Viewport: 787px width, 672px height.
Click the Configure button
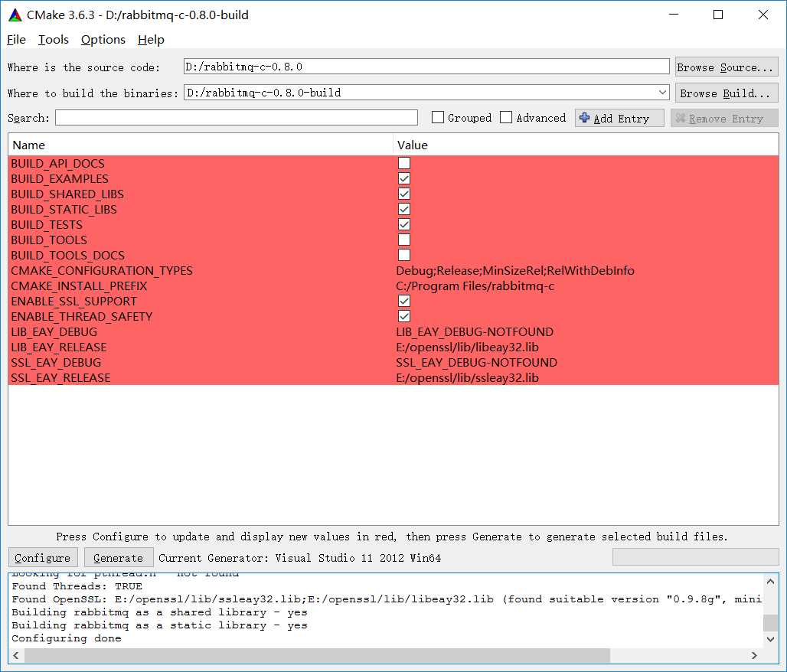tap(43, 557)
